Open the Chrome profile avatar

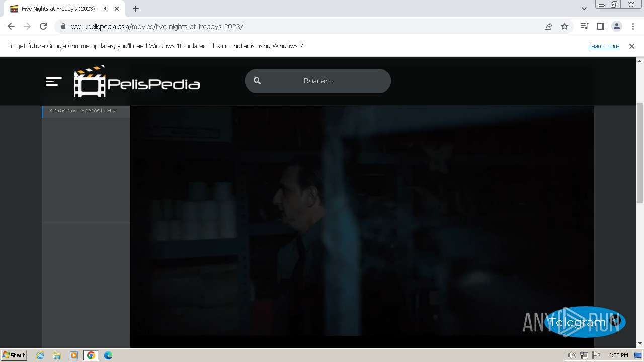(616, 26)
